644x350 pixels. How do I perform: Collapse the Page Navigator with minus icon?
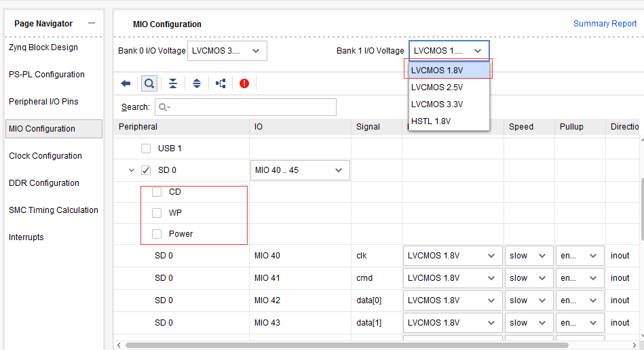92,23
